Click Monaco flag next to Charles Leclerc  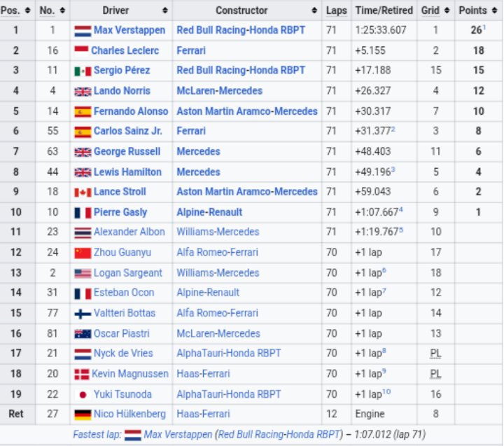coord(81,51)
